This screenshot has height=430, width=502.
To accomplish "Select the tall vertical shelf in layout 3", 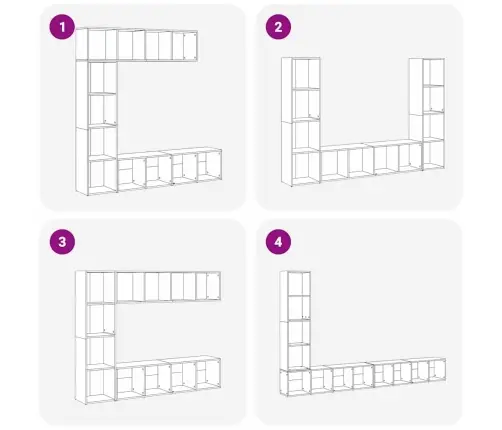I will (95, 337).
